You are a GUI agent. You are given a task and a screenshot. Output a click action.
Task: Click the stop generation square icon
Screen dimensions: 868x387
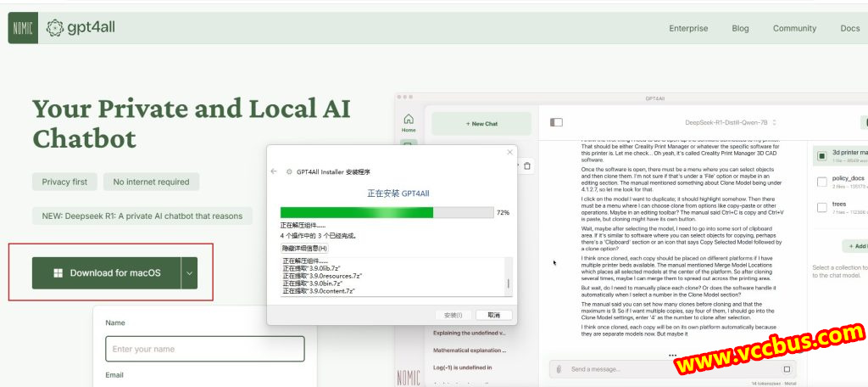point(787,369)
